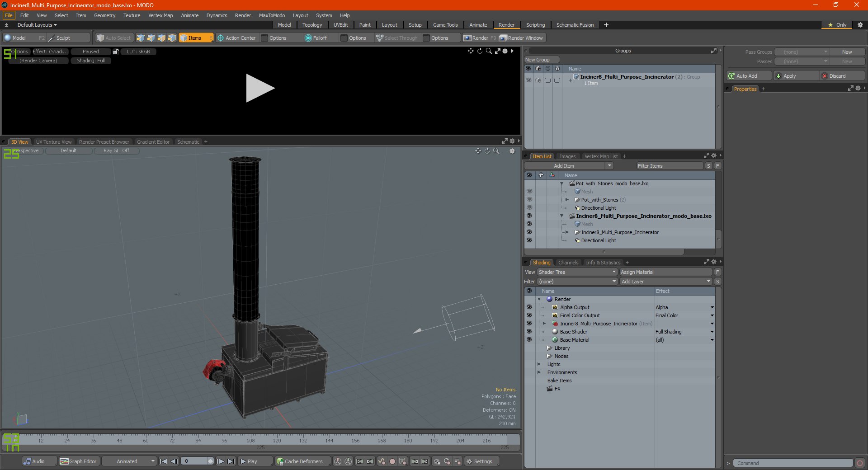Click 3D viewport zoom magnifier icon

coord(496,151)
